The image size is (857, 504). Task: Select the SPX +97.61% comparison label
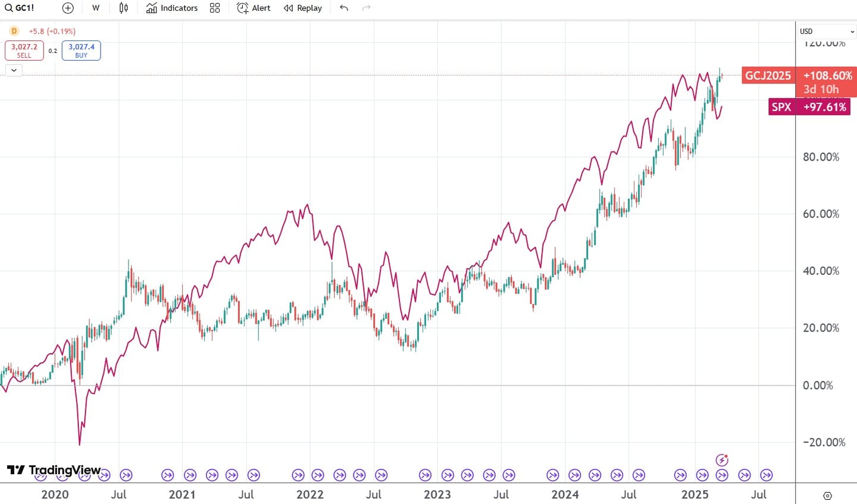click(809, 107)
